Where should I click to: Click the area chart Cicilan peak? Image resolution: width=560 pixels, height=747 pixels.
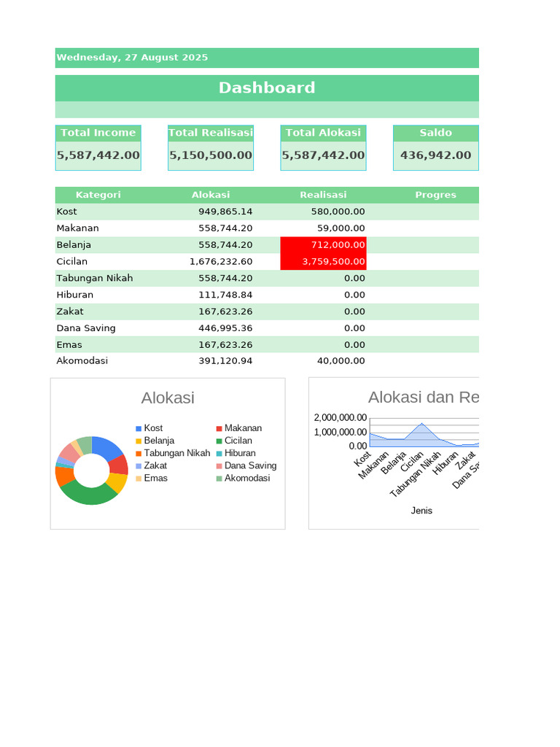point(421,424)
